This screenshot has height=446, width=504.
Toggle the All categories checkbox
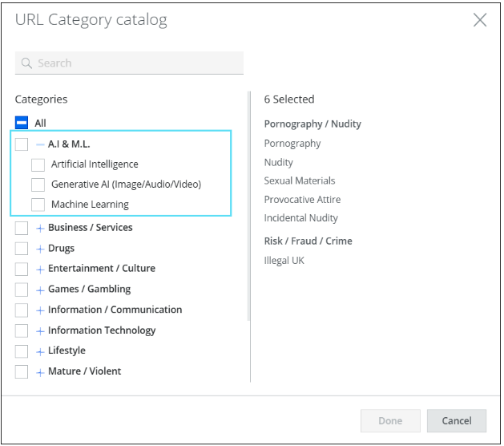pyautogui.click(x=22, y=124)
